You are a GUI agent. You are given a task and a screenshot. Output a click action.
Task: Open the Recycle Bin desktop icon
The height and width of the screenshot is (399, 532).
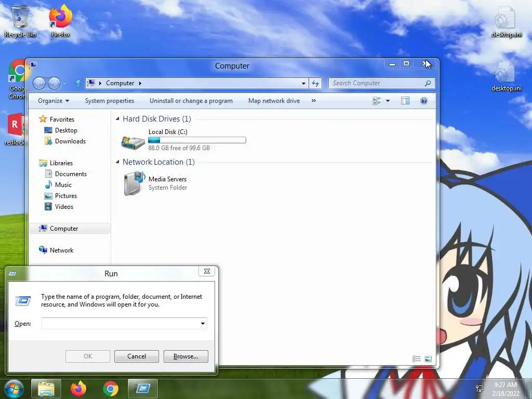tap(20, 21)
